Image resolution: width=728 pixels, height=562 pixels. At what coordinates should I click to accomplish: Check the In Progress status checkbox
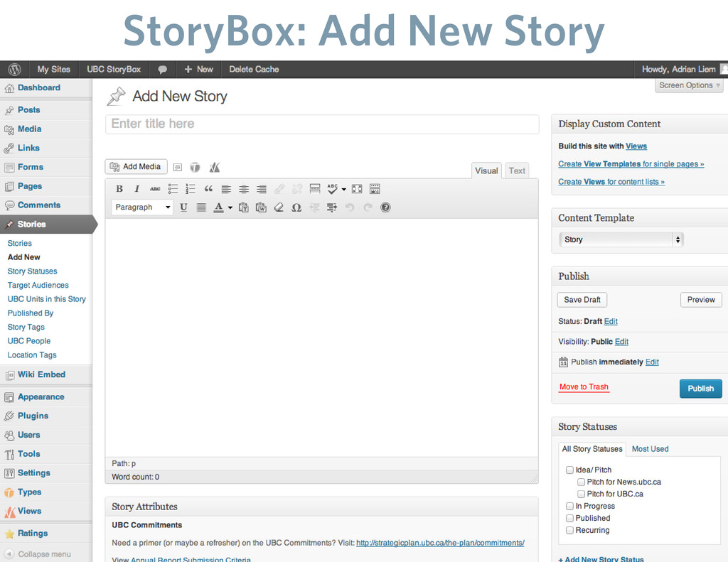569,506
